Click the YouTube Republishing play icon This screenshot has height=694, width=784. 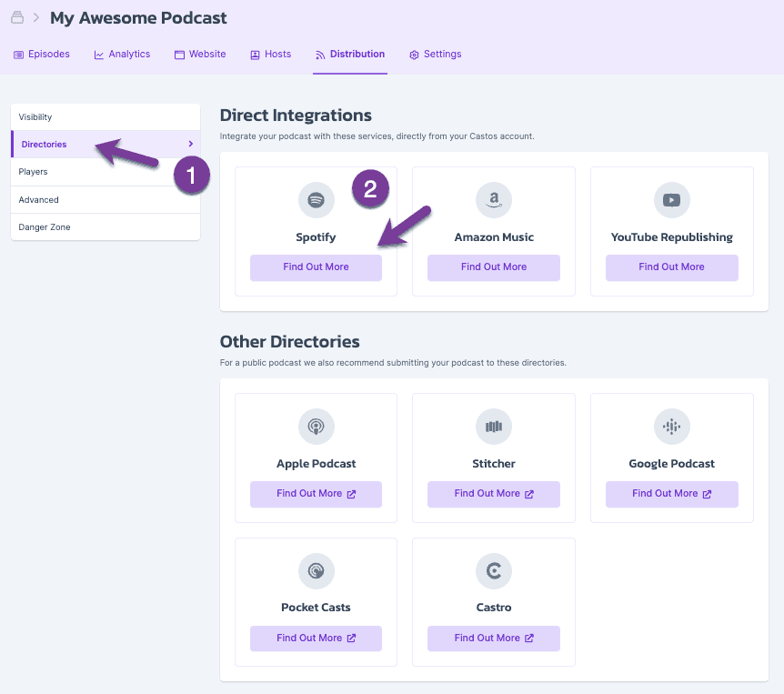[x=671, y=200]
